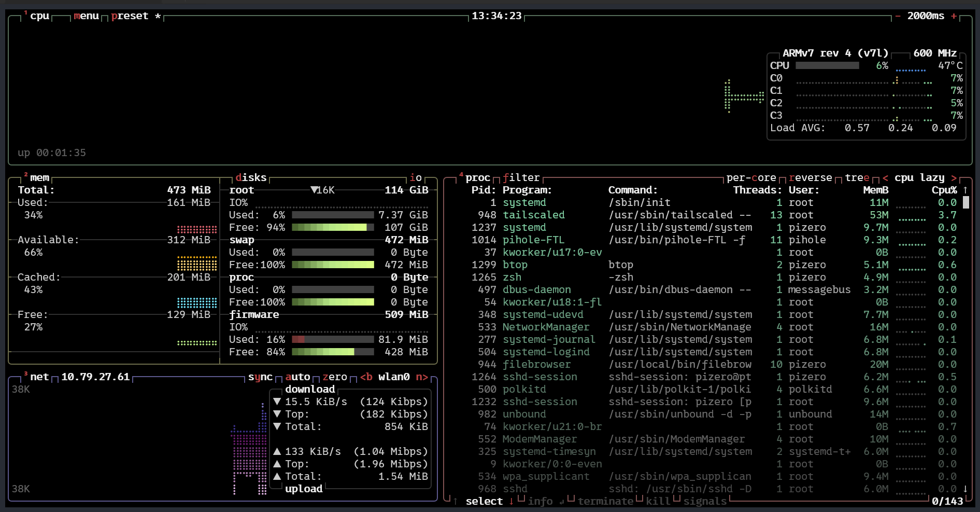Switch to next network interface with n
This screenshot has width=980, height=512.
(x=421, y=377)
